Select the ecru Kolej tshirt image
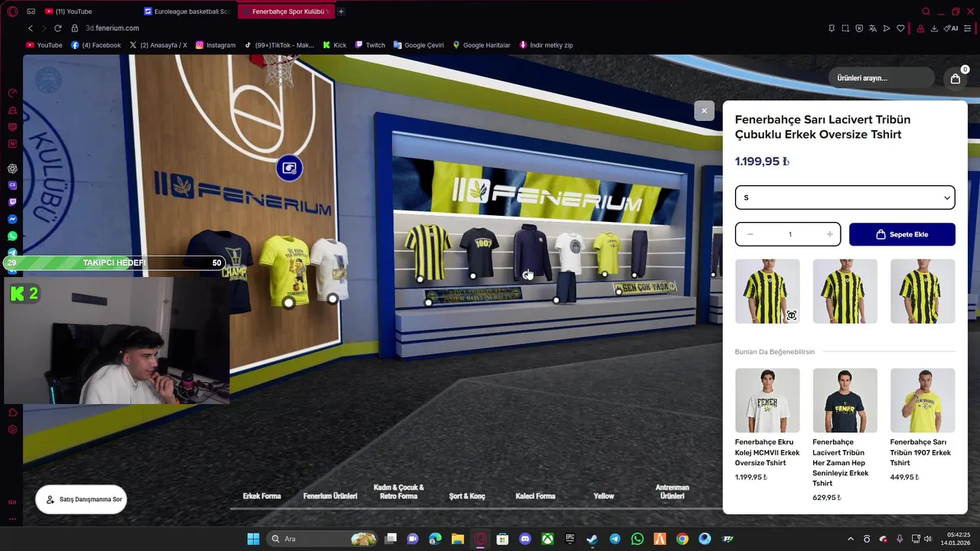Screen dimensions: 980x551 click(767, 400)
